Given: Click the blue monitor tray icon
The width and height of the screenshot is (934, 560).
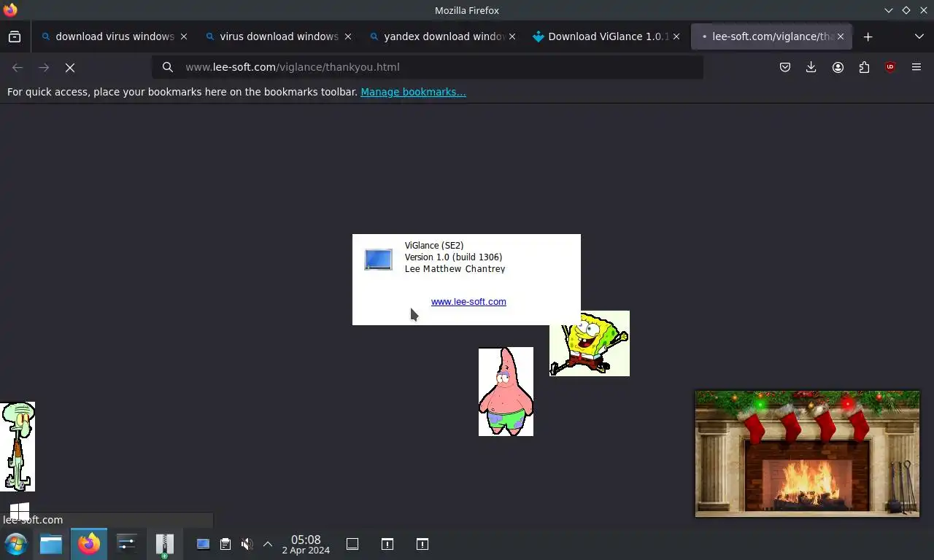Looking at the screenshot, I should (203, 544).
